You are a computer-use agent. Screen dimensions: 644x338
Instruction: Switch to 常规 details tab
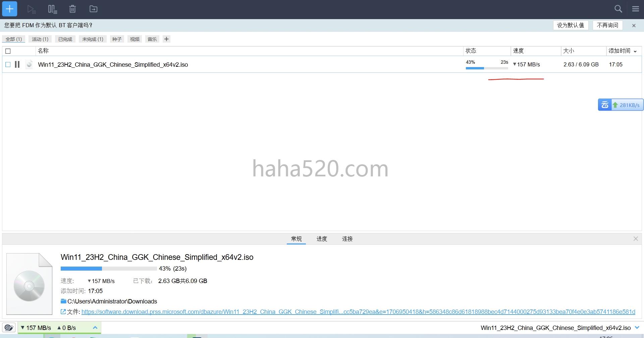tap(296, 239)
